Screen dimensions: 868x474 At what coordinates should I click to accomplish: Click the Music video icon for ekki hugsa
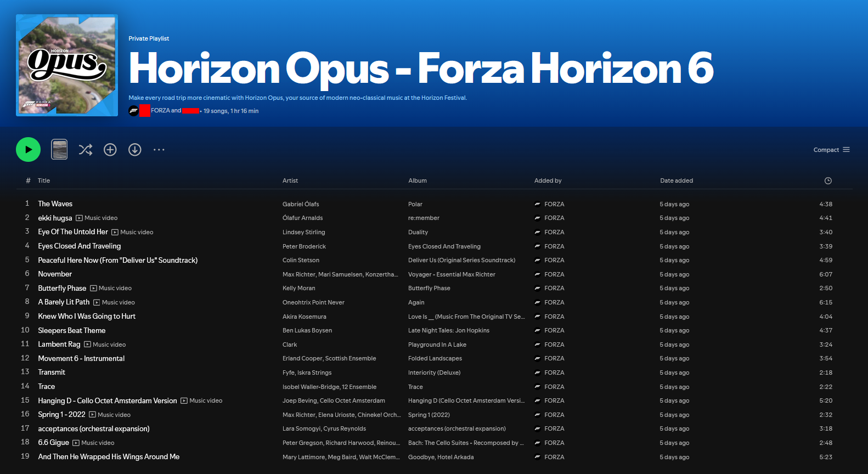79,218
